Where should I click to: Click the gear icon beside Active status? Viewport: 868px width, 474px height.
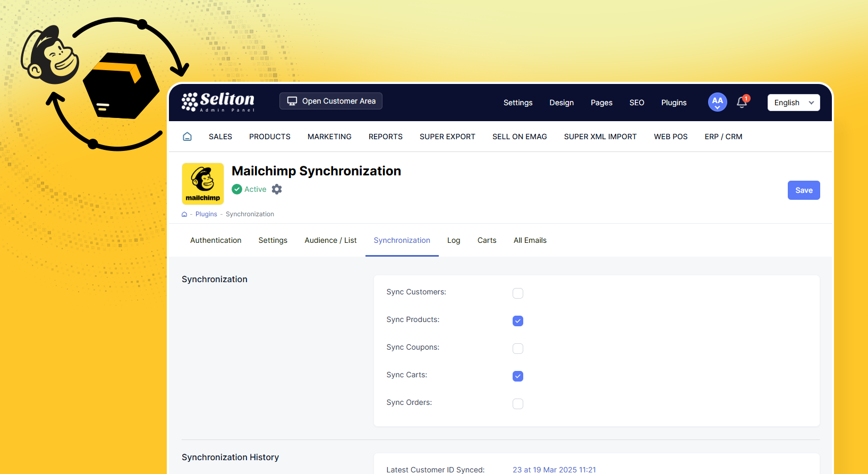pyautogui.click(x=277, y=189)
